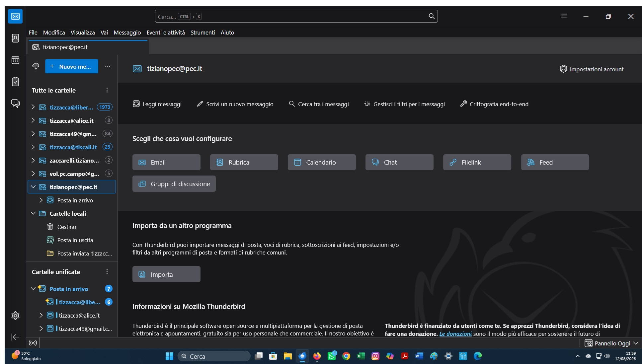Open Google Chrome from the taskbar

[x=346, y=356]
